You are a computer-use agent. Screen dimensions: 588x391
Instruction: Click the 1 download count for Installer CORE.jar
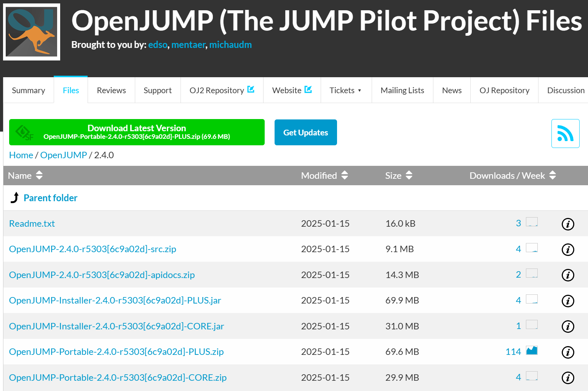[x=518, y=326]
